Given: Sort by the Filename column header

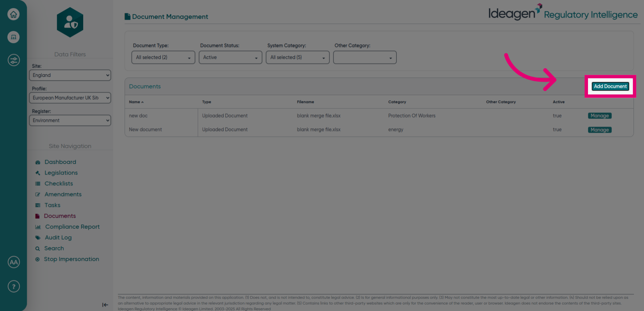Looking at the screenshot, I should point(305,102).
